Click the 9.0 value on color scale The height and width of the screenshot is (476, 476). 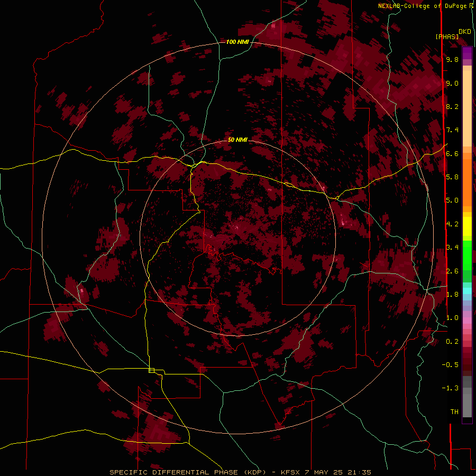(x=452, y=83)
